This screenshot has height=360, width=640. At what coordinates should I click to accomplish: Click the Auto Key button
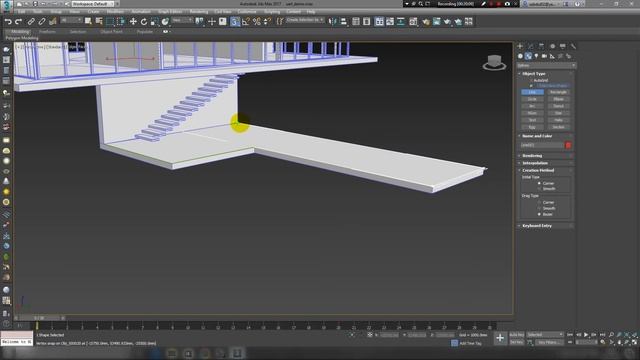tap(516, 335)
